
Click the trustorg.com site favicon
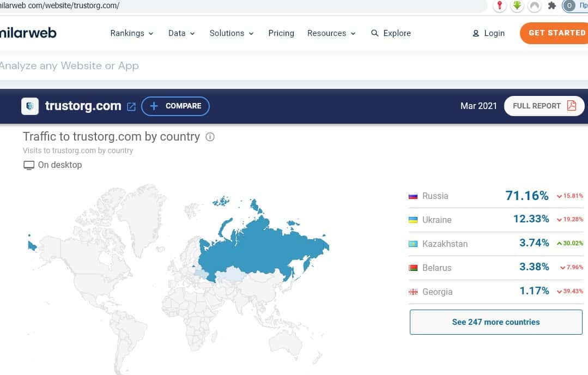(x=30, y=106)
